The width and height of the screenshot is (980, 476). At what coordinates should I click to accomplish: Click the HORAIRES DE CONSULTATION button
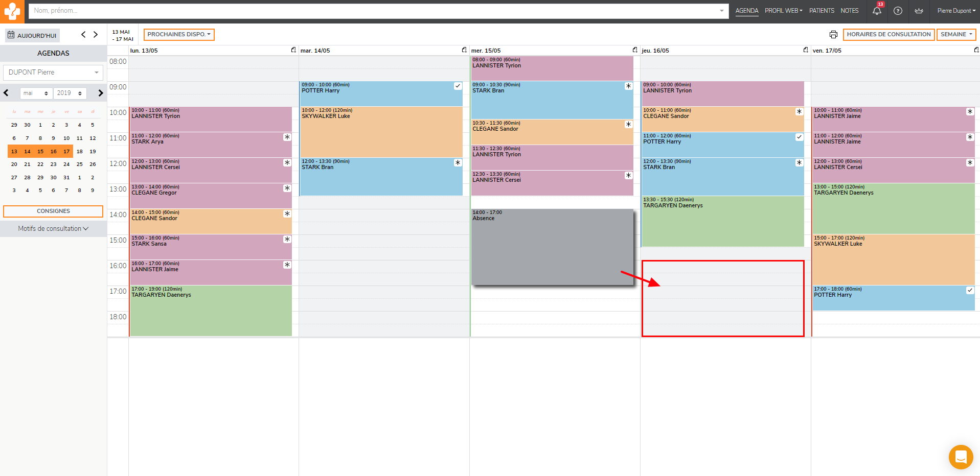point(888,35)
